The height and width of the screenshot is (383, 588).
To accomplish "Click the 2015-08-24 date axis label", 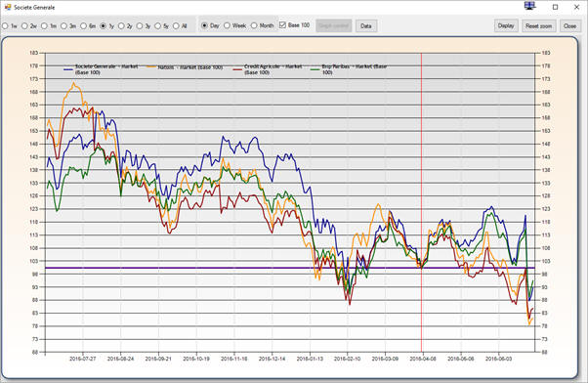I will 120,359.
